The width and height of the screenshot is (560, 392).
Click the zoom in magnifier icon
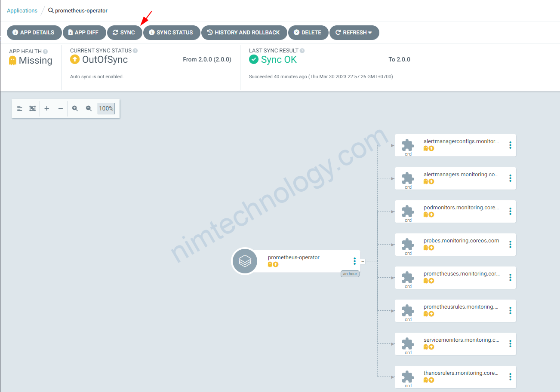tap(75, 109)
